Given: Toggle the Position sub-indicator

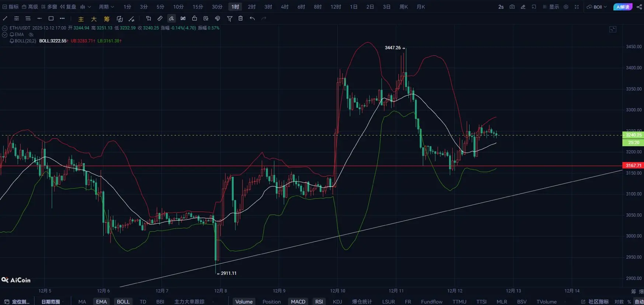Looking at the screenshot, I should tap(272, 301).
